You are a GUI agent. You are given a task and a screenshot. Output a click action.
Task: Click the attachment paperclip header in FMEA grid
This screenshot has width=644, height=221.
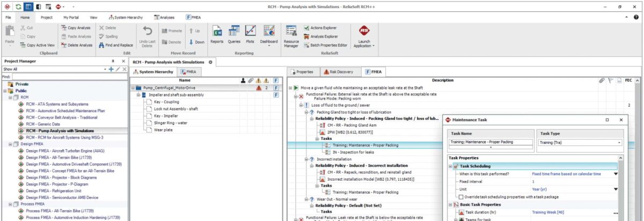pyautogui.click(x=602, y=80)
